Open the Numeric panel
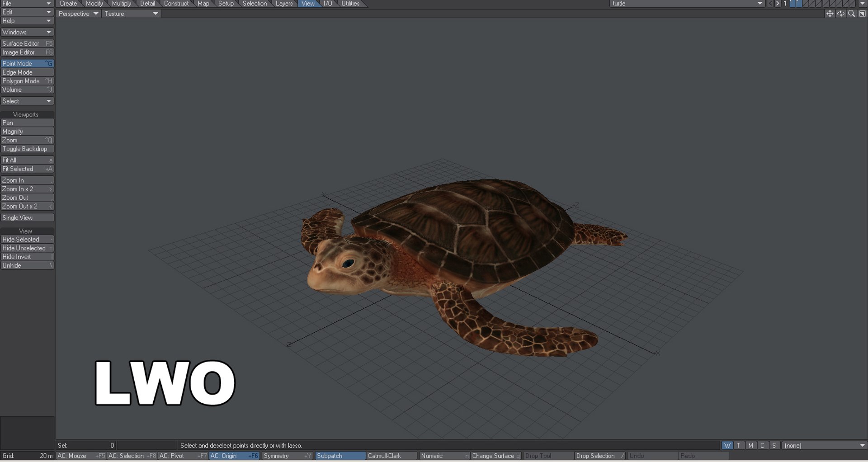The height and width of the screenshot is (462, 868). (x=444, y=456)
